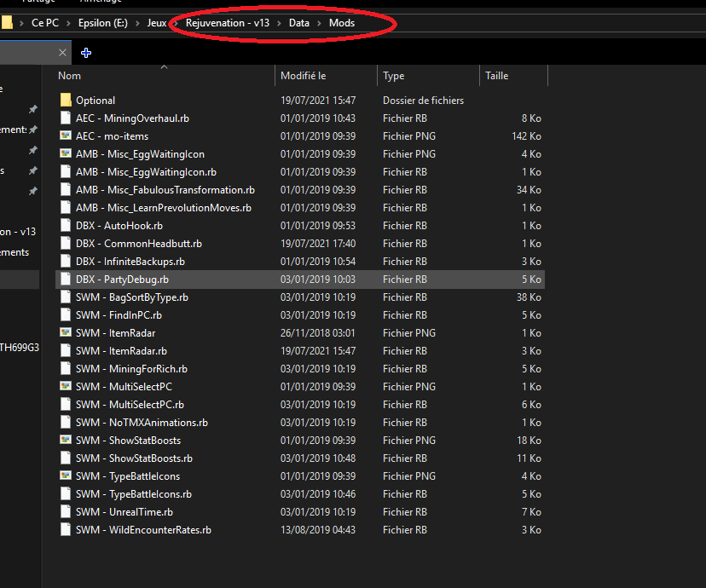
Task: Click the SWM - ItemRadar PNG image icon
Action: tap(66, 332)
